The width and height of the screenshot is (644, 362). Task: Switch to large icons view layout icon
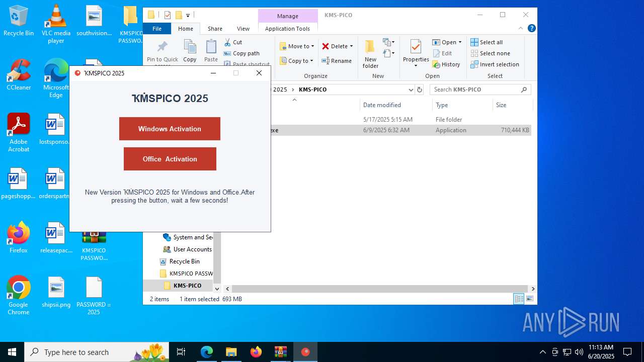point(529,299)
